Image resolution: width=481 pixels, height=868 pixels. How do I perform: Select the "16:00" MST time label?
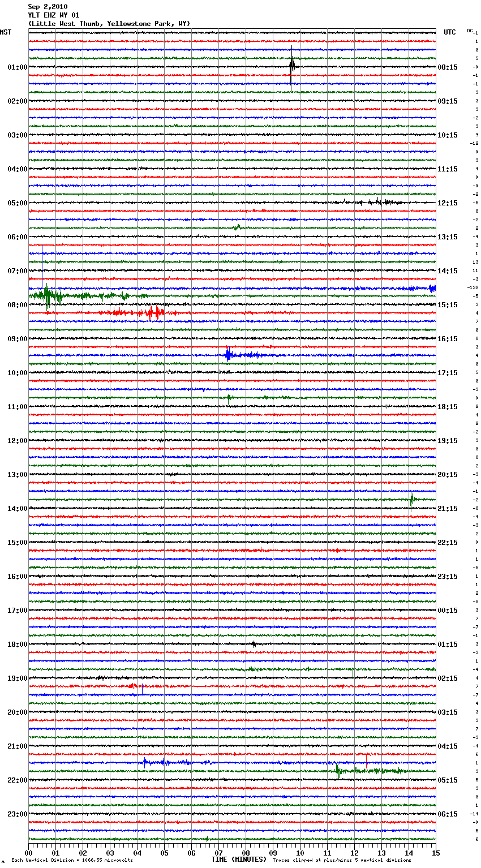[x=18, y=577]
